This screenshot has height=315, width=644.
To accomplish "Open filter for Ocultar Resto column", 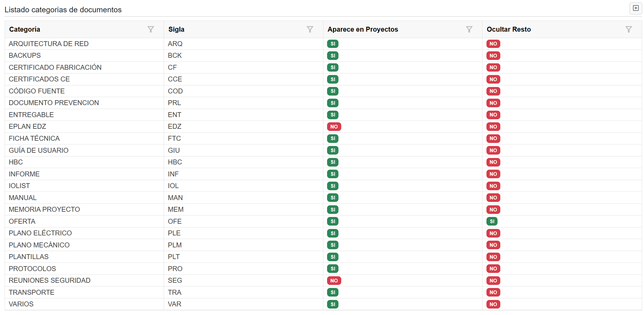I will [x=629, y=30].
